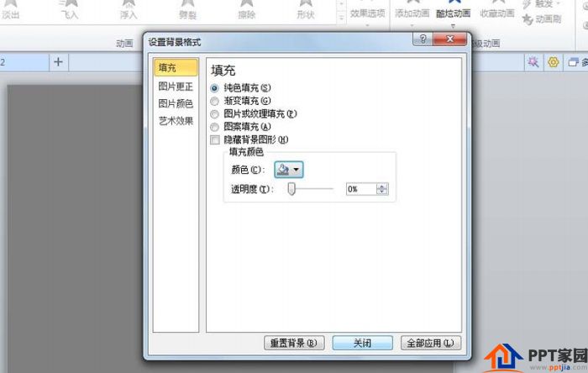Select the 飞入 fly-in animation star icon
The width and height of the screenshot is (588, 373).
click(70, 3)
